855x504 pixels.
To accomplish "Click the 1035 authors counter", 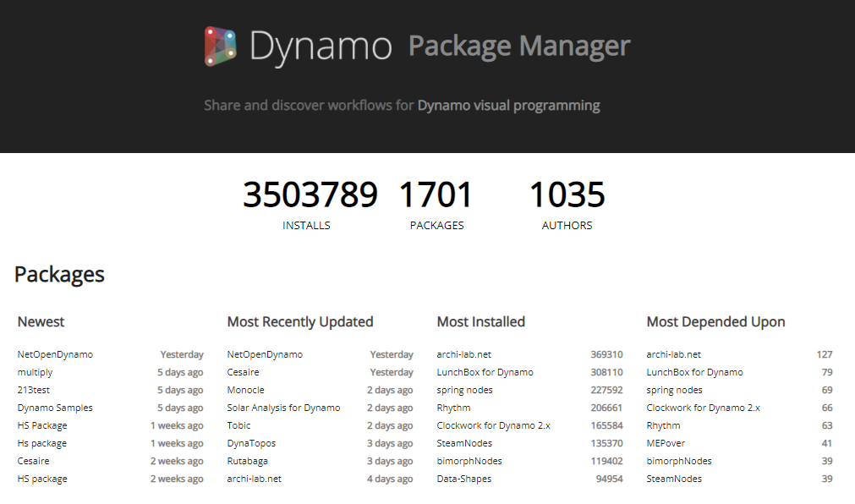I will click(567, 194).
